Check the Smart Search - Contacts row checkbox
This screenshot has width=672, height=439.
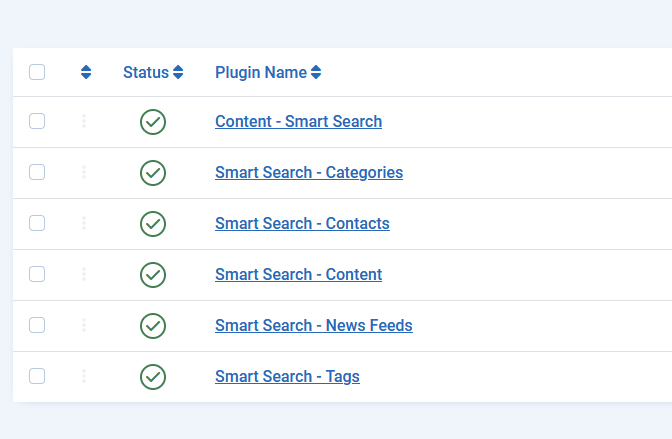[x=37, y=224]
